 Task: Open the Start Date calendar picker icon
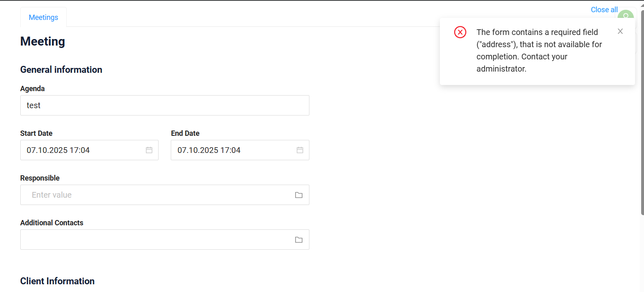[x=149, y=150]
